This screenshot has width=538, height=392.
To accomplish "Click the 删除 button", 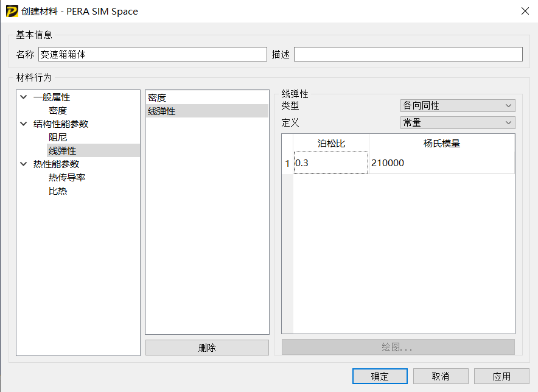I will point(207,347).
